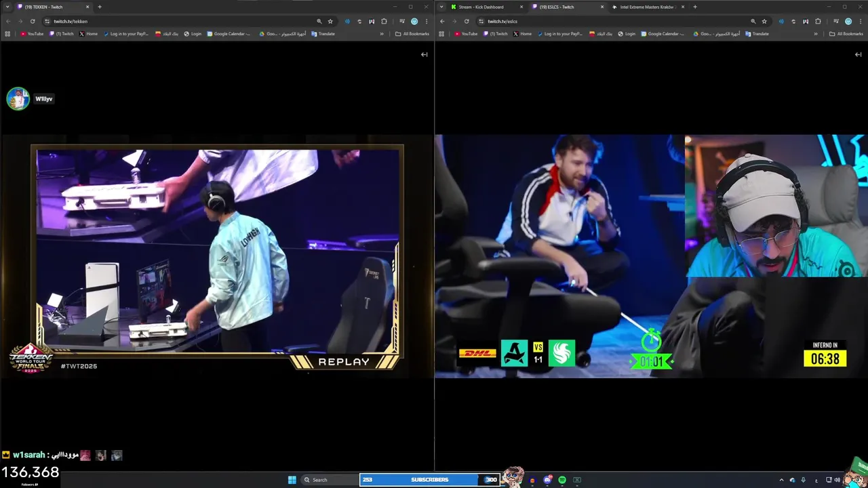Open media control icon in right browser toolbar
Viewport: 868px width, 488px height.
(x=836, y=21)
